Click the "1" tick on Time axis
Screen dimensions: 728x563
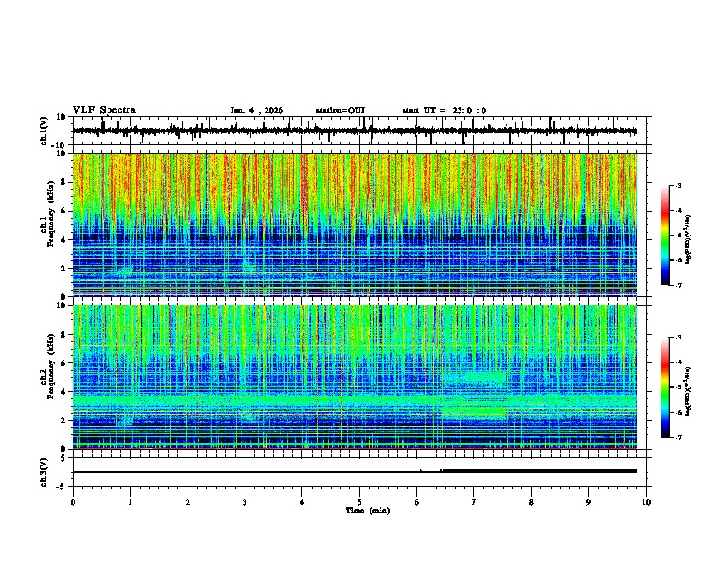130,502
